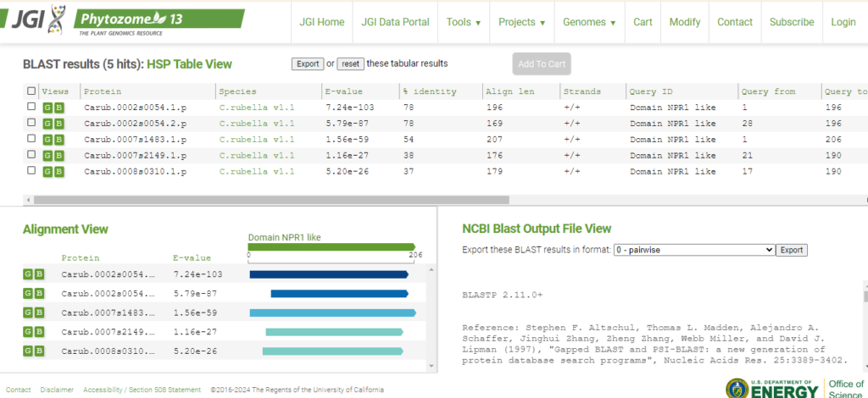Click B icon for Carub.0002s0054.1.p table row

click(58, 108)
